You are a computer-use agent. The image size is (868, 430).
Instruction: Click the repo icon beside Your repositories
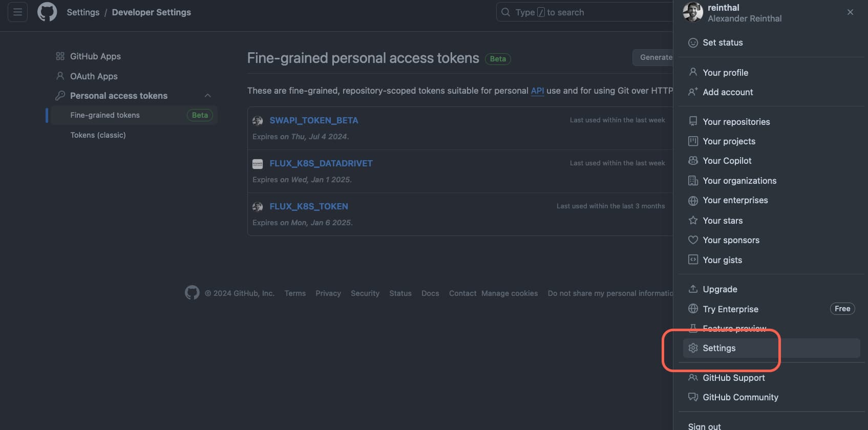click(693, 121)
